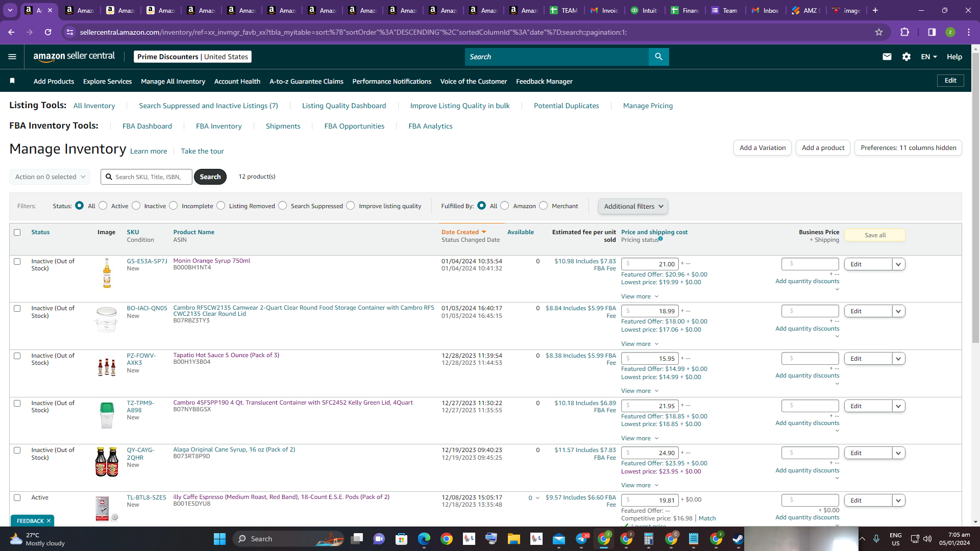Close the FEEDBACK tab with X

click(48, 521)
